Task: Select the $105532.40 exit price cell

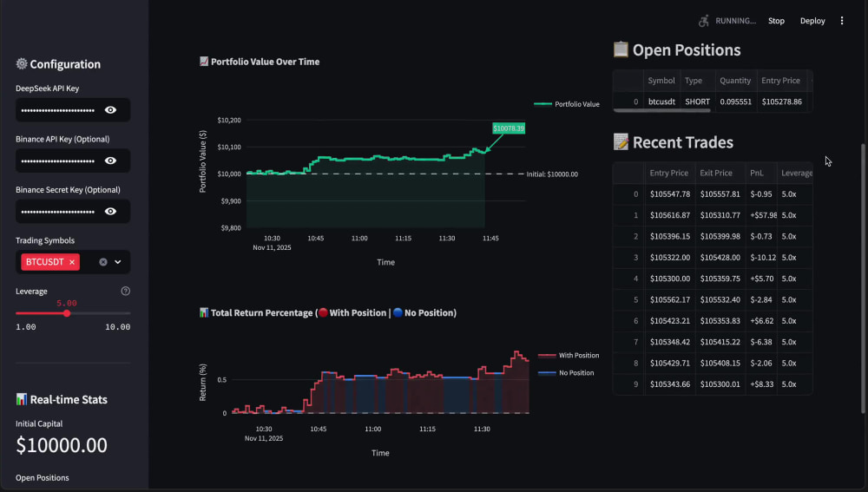Action: click(720, 300)
